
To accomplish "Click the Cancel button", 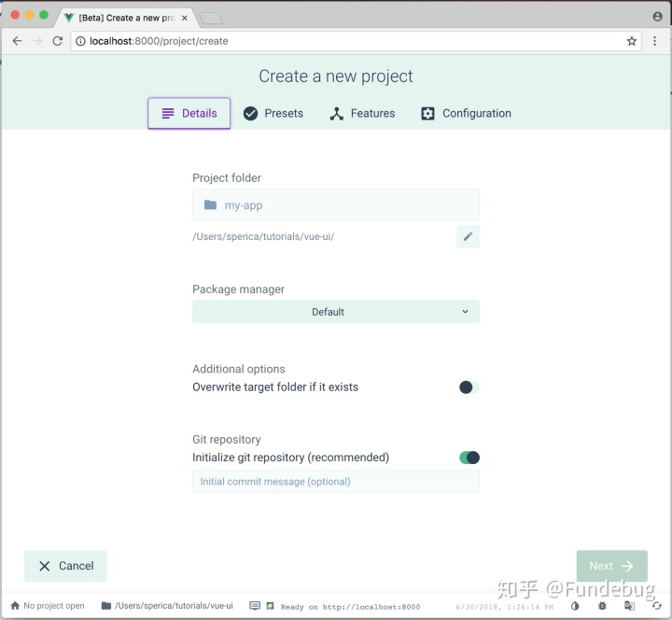I will [65, 566].
